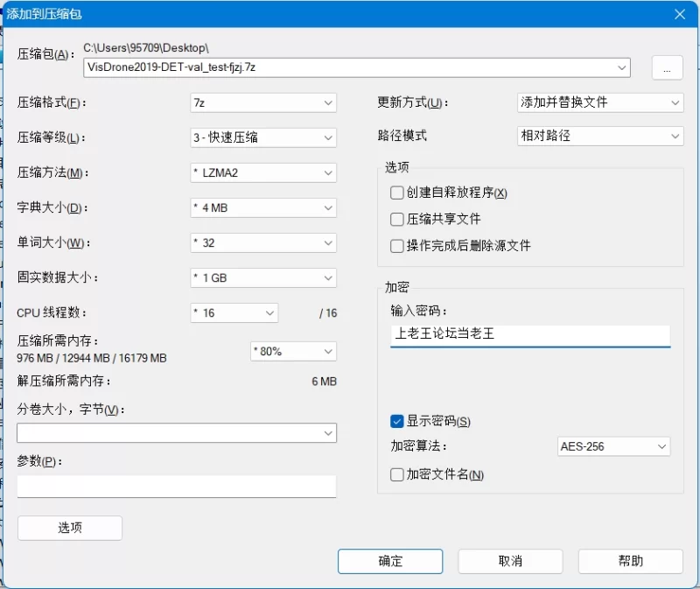Click inside the password input field
The image size is (700, 589).
[529, 335]
